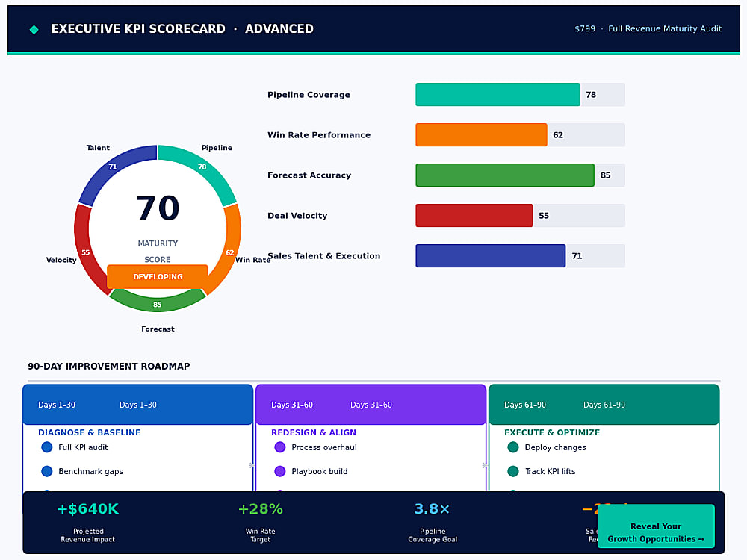747x560 pixels.
Task: Click the +28% win rate figure
Action: pos(261,509)
